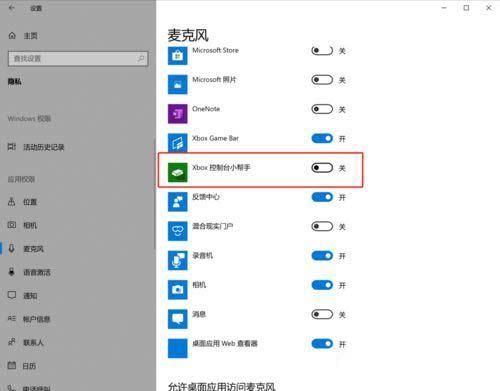Click the Xbox Game Bar label text
Viewport: 500px width, 391px height.
pyautogui.click(x=215, y=138)
